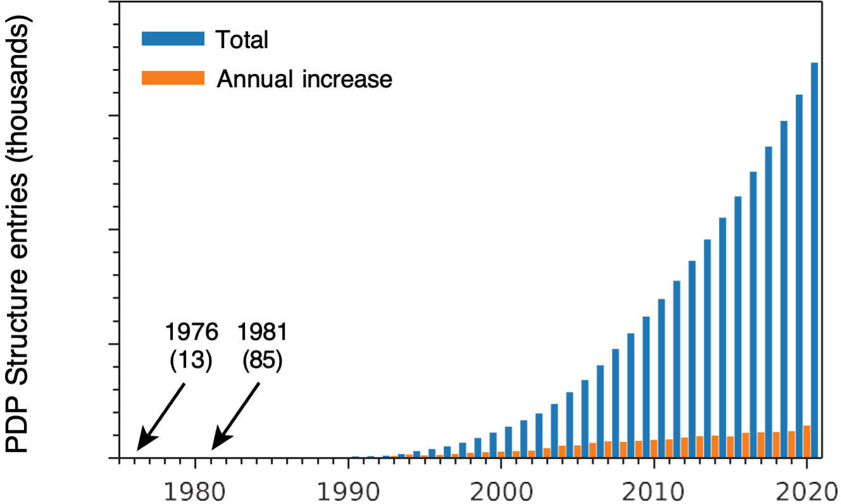Click the 1990 x-axis label
841x504 pixels.
coord(348,491)
